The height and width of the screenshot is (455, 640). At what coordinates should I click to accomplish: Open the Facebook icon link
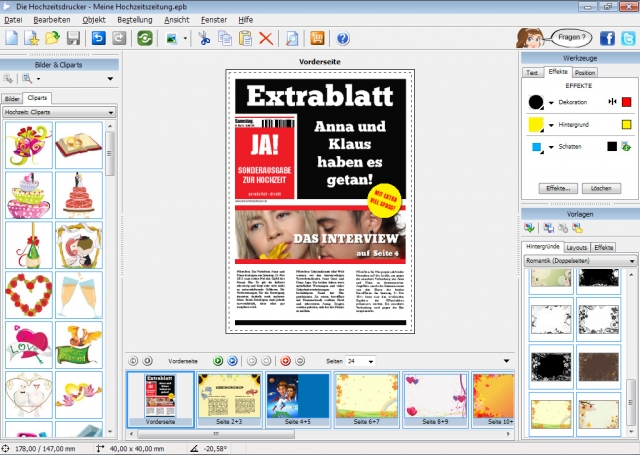(608, 39)
